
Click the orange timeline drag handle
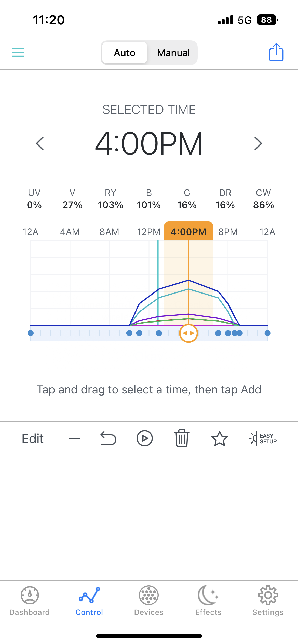pos(188,333)
